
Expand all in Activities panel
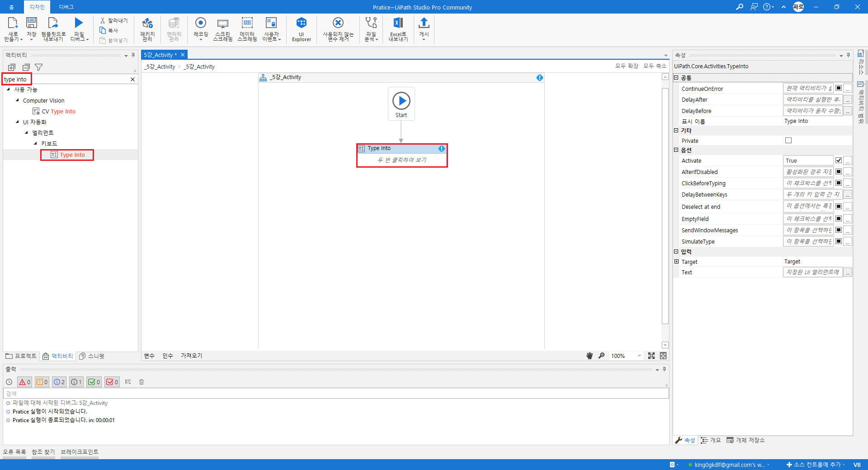click(12, 67)
